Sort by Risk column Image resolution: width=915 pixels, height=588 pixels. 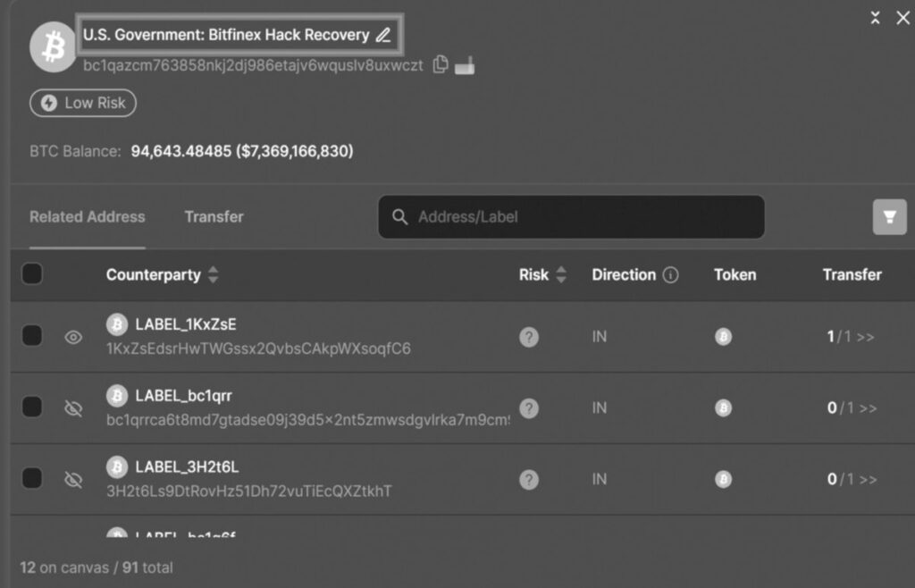pyautogui.click(x=561, y=274)
